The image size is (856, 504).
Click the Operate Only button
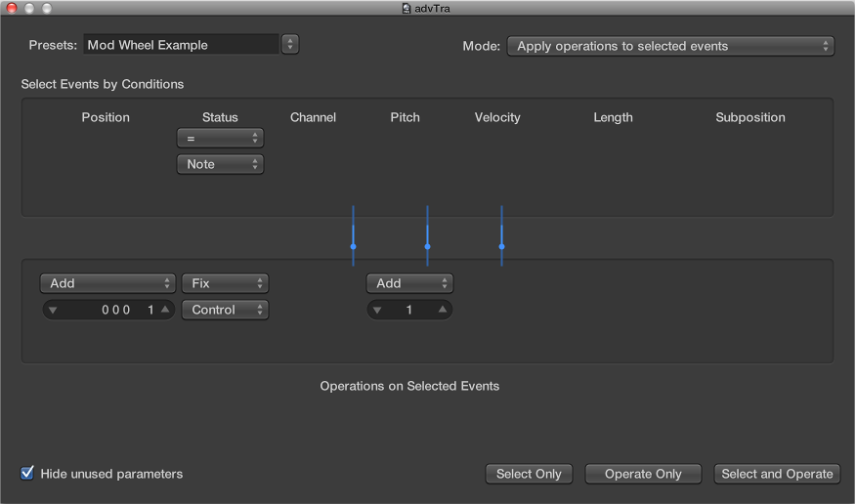[643, 474]
